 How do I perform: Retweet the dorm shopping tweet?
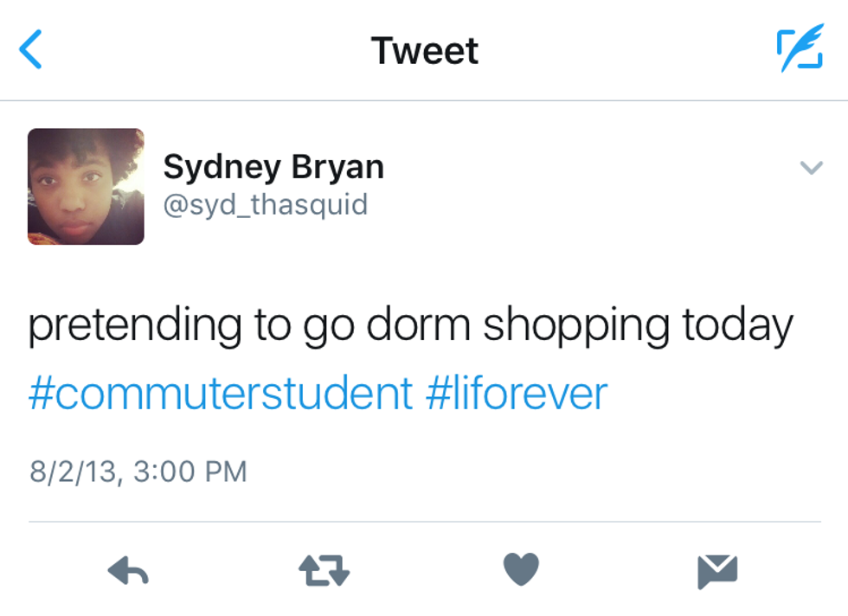[x=324, y=570]
